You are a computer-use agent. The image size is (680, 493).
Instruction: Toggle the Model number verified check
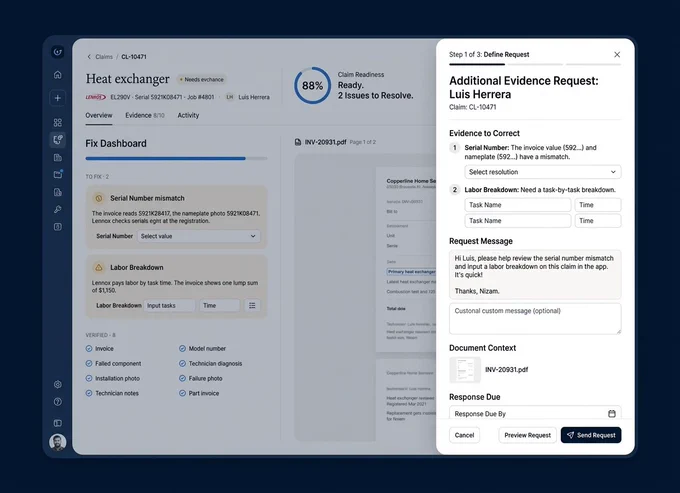coord(182,349)
